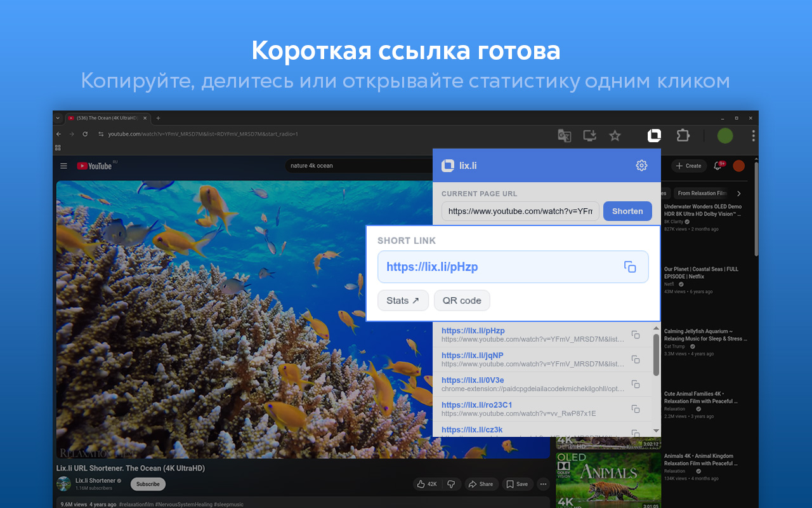Viewport: 812px width, 508px height.
Task: Open the YouTube account avatar
Action: pos(738,166)
